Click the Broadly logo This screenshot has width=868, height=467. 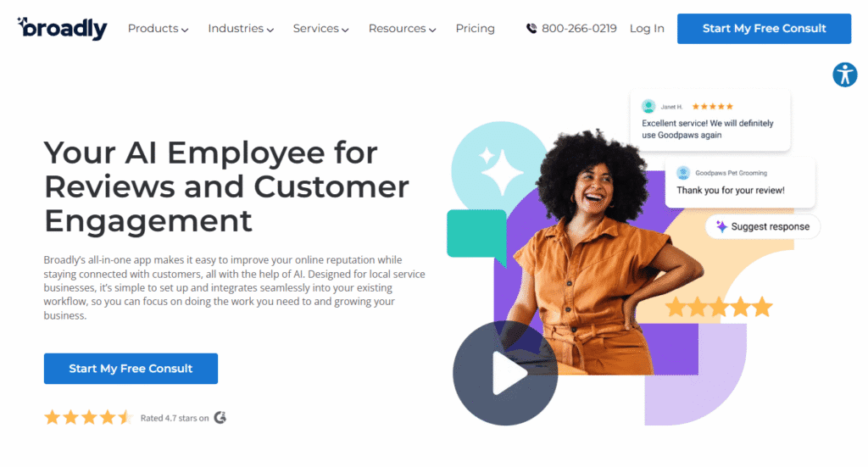point(62,28)
